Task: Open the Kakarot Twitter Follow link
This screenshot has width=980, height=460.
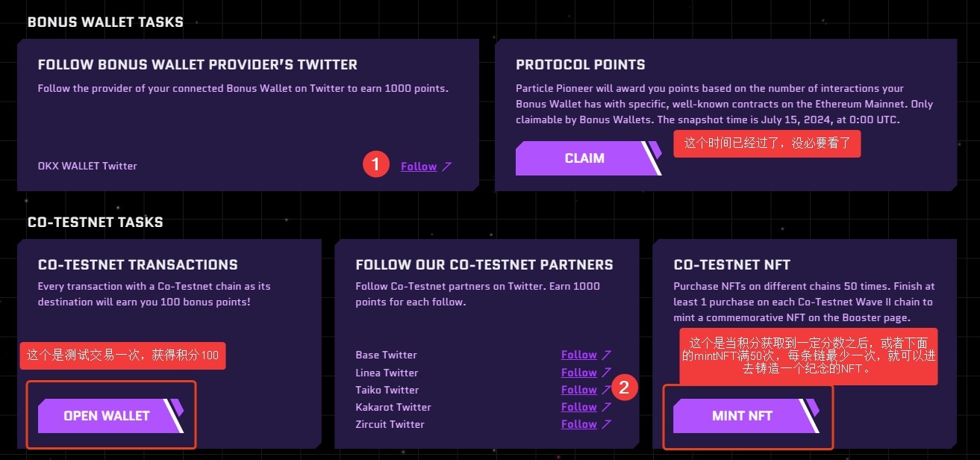Action: point(579,407)
